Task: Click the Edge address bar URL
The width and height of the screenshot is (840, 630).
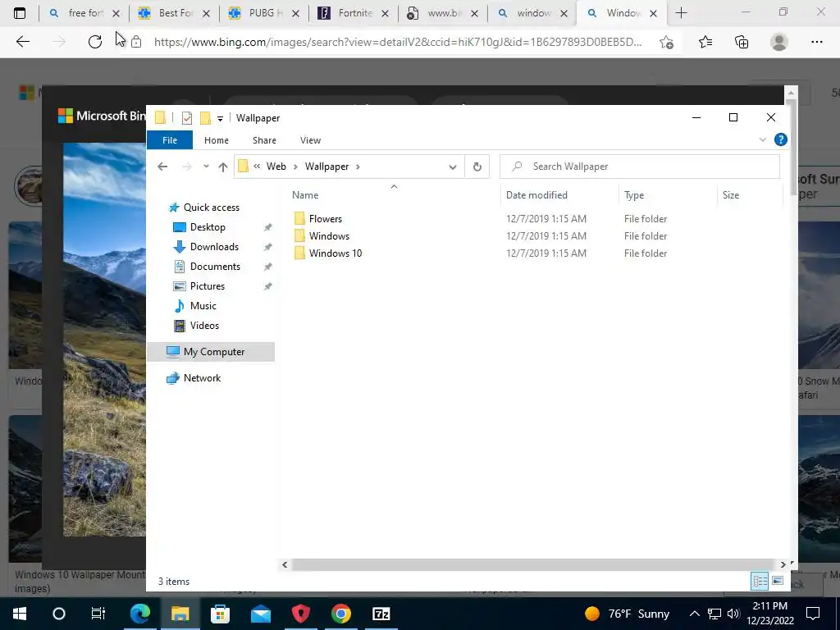Action: tap(398, 43)
